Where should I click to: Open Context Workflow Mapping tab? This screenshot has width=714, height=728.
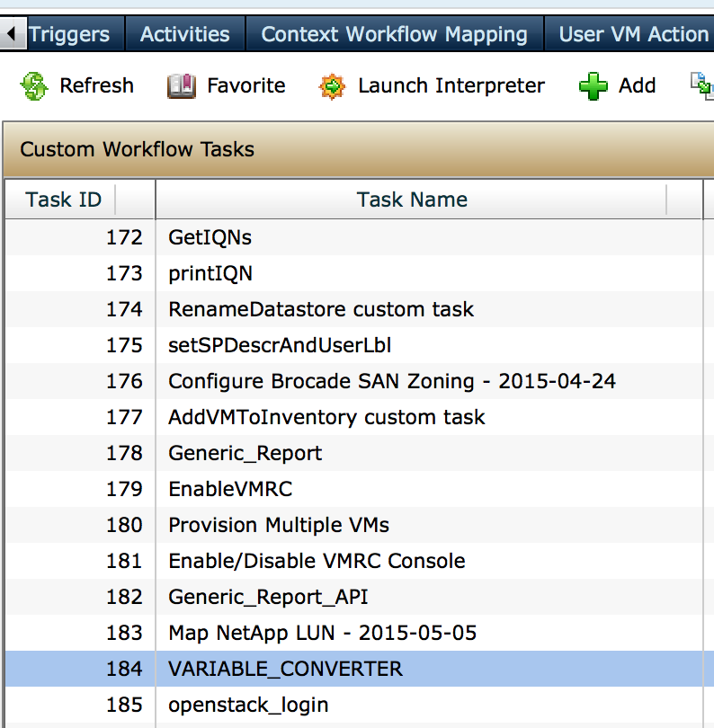pyautogui.click(x=395, y=34)
